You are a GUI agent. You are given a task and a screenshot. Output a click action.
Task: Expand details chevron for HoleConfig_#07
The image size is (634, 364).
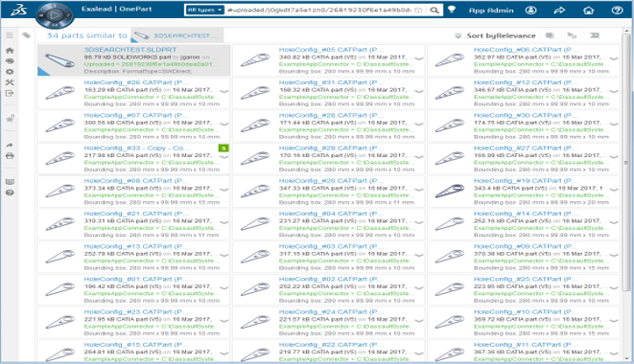click(x=224, y=124)
